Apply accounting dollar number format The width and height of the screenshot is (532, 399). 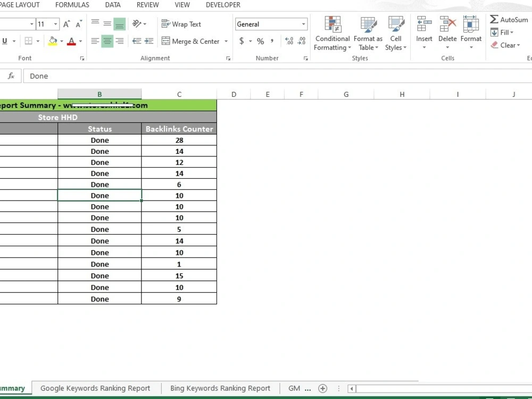(x=241, y=41)
